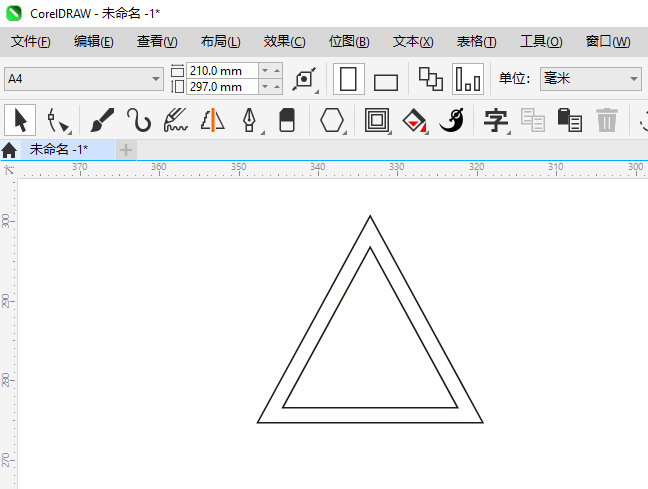
Task: Click the page width 210.0 mm field
Action: 222,71
